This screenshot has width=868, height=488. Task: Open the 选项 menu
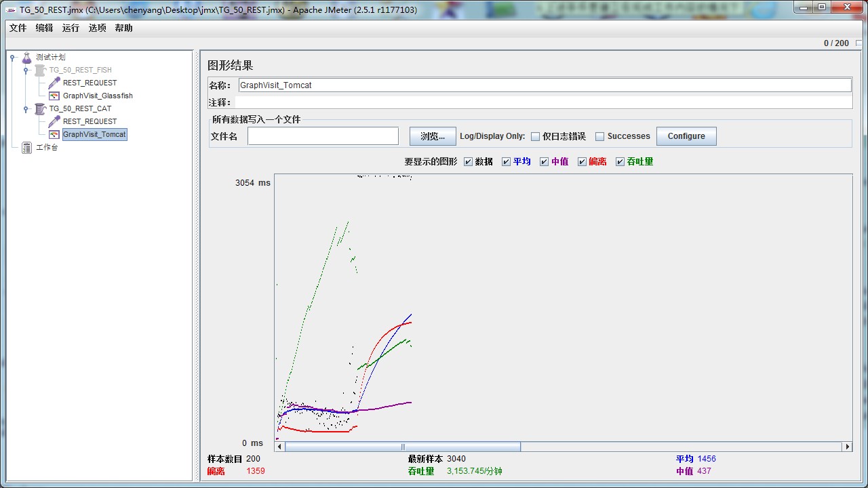click(97, 28)
